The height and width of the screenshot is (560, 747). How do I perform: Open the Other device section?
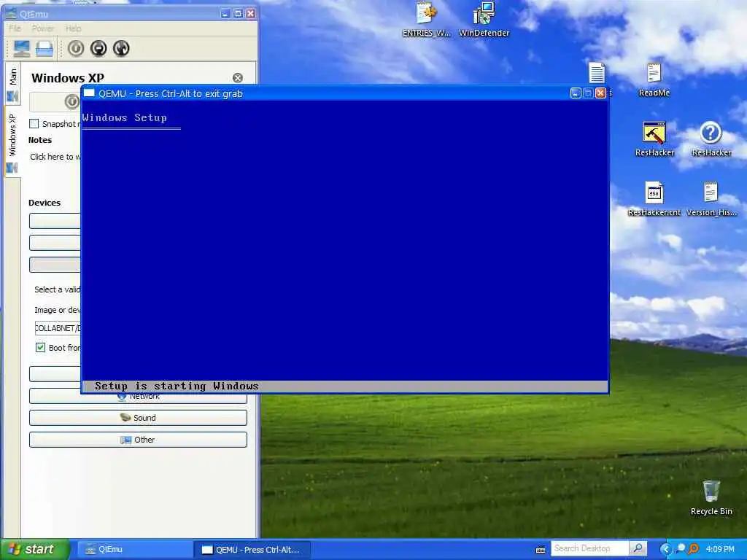[x=138, y=440]
